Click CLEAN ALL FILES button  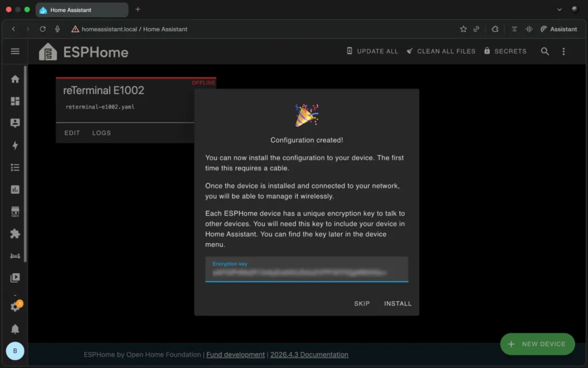pos(441,51)
